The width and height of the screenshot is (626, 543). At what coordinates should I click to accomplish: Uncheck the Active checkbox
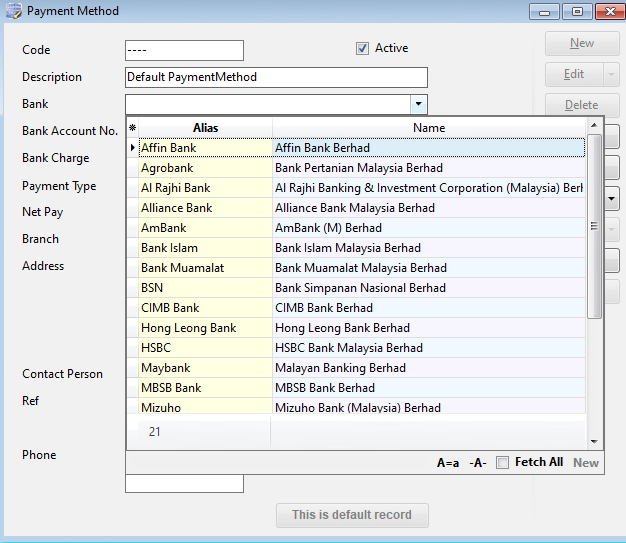pos(363,48)
